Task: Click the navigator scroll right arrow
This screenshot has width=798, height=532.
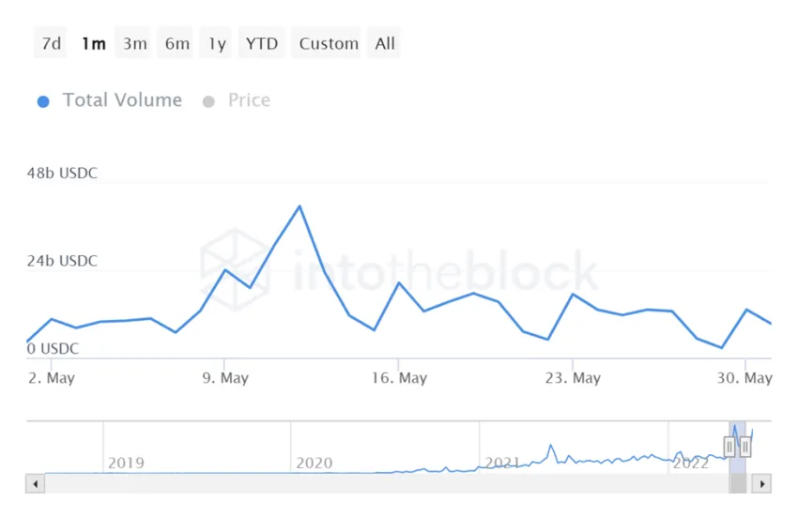Action: coord(762,484)
